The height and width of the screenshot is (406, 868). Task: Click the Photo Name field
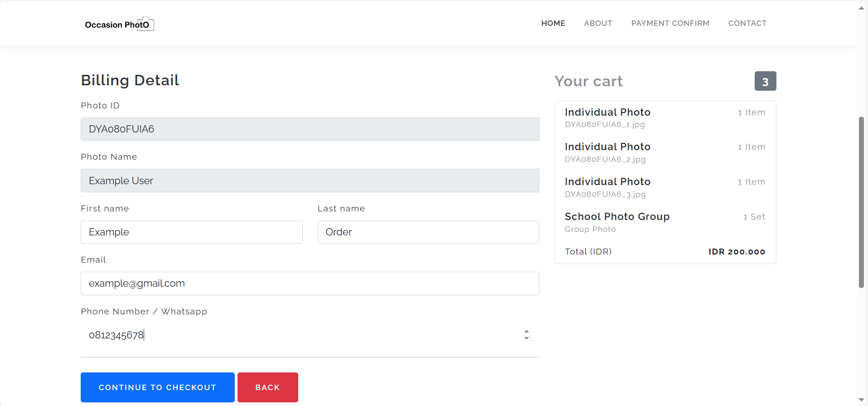click(310, 181)
